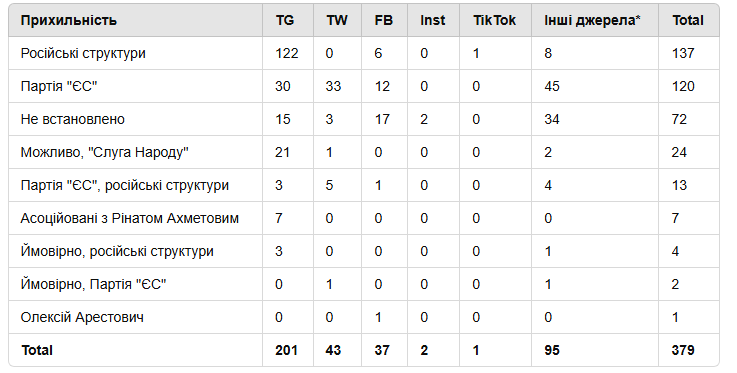Select the Total value 137 in first row

pos(683,53)
